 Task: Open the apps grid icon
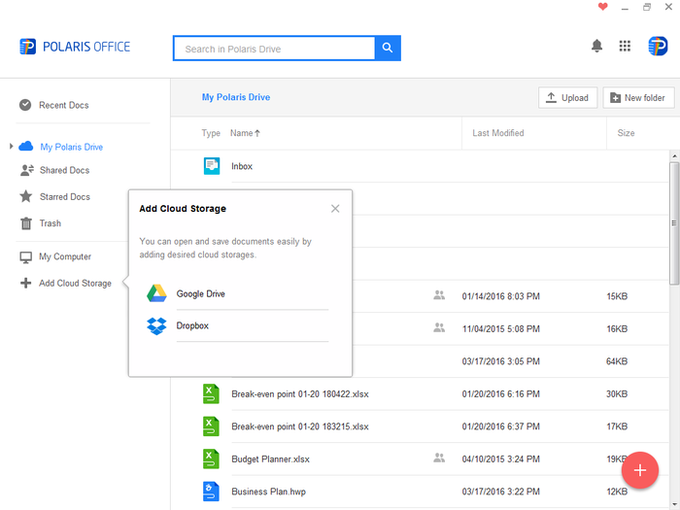[625, 46]
